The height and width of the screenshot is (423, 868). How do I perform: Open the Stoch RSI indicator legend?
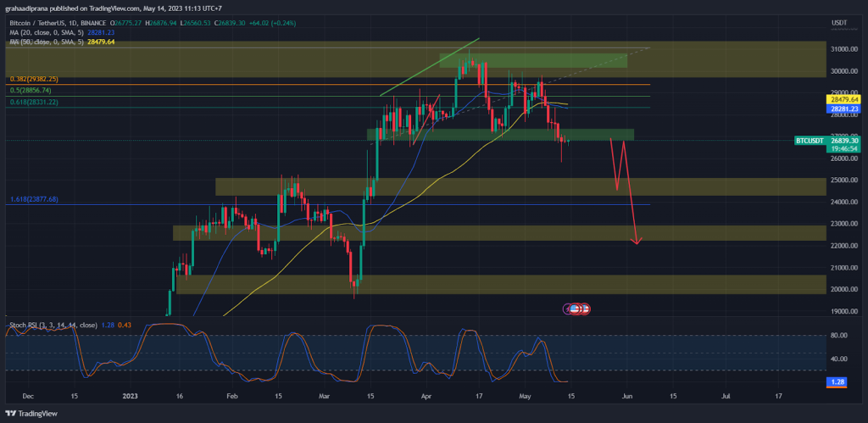click(53, 325)
